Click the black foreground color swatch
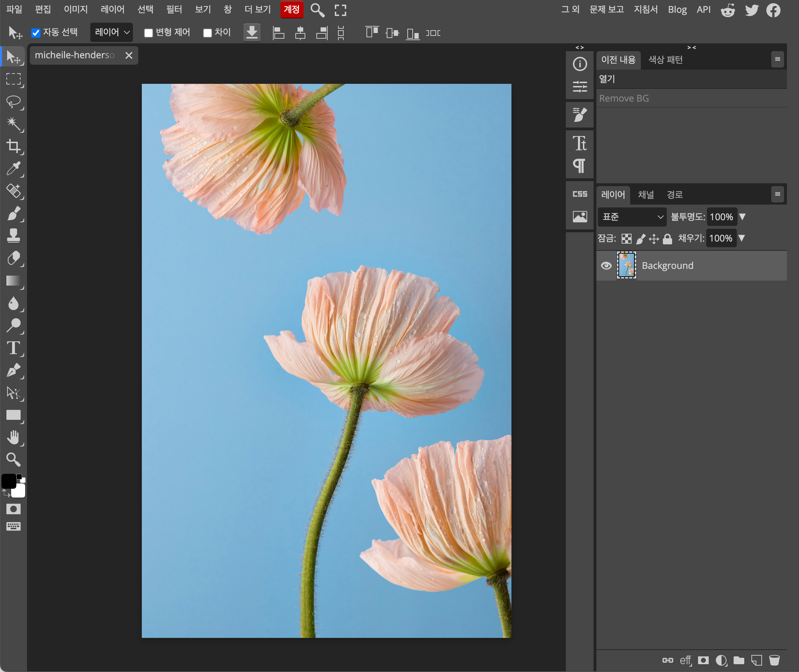Viewport: 799px width, 672px height. (9, 481)
